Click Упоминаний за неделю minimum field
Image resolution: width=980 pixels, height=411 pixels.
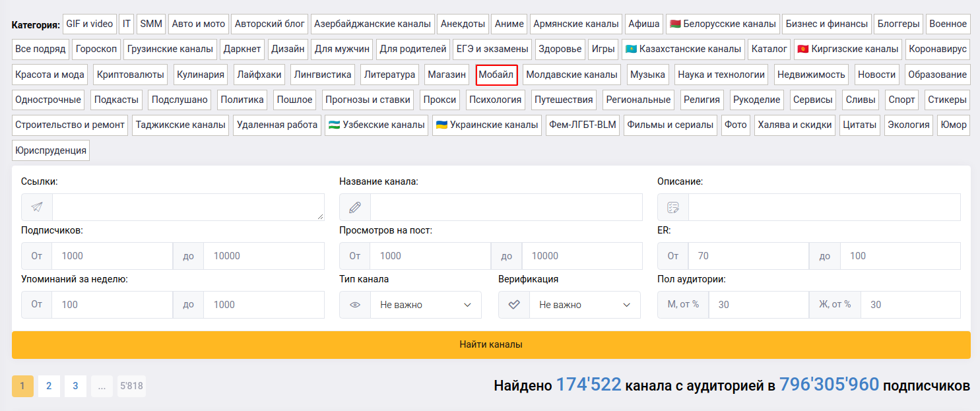pos(112,305)
